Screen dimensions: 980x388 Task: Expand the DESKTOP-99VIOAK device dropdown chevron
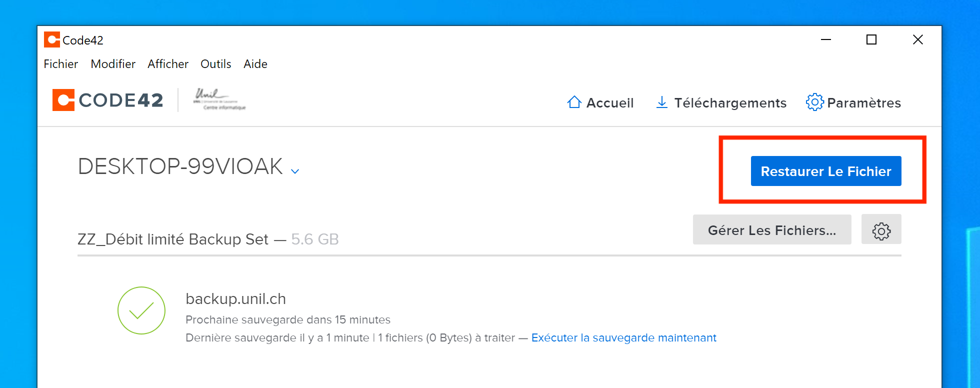tap(295, 171)
